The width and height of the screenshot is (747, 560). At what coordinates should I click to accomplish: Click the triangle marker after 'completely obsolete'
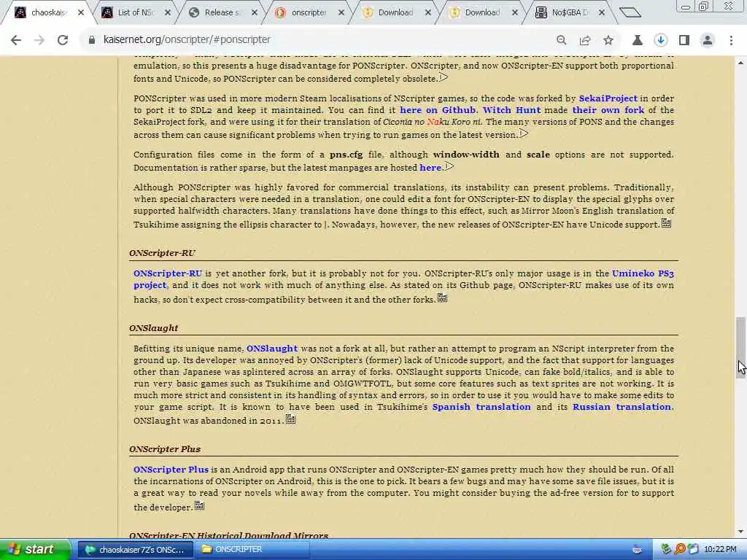444,77
